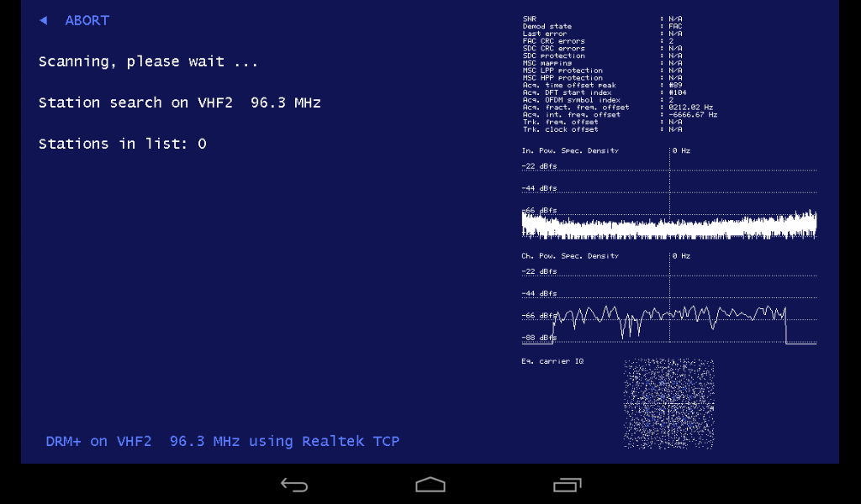Click the 'Last error' row label

[544, 34]
